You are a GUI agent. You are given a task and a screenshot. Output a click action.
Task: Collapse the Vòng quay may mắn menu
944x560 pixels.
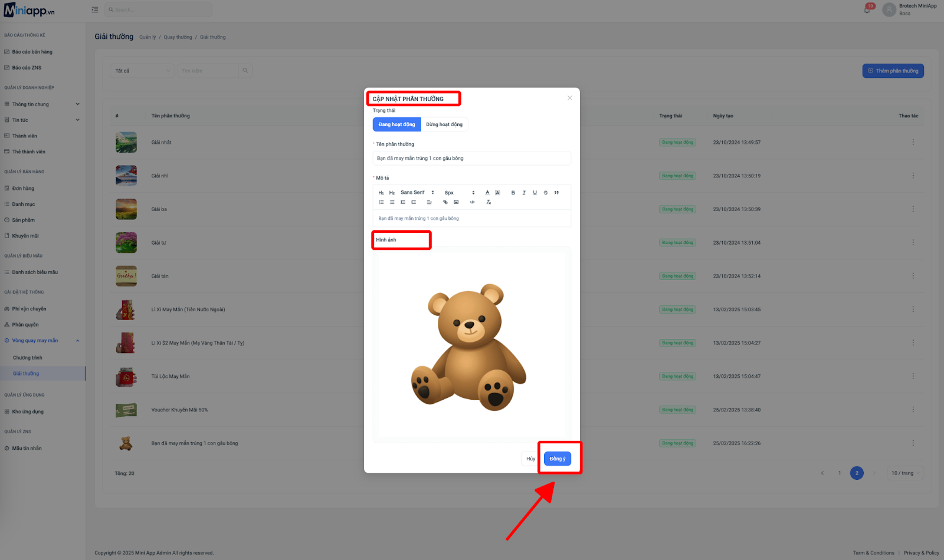click(x=41, y=341)
